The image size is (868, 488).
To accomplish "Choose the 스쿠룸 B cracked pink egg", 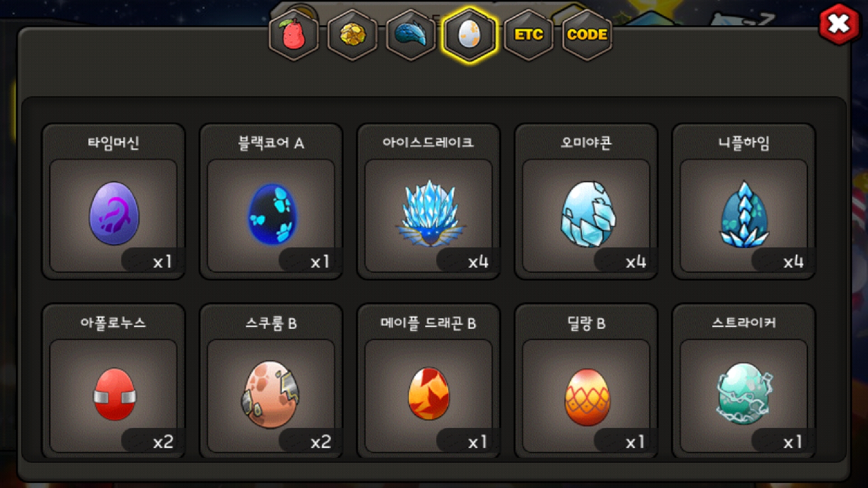I will click(x=271, y=394).
